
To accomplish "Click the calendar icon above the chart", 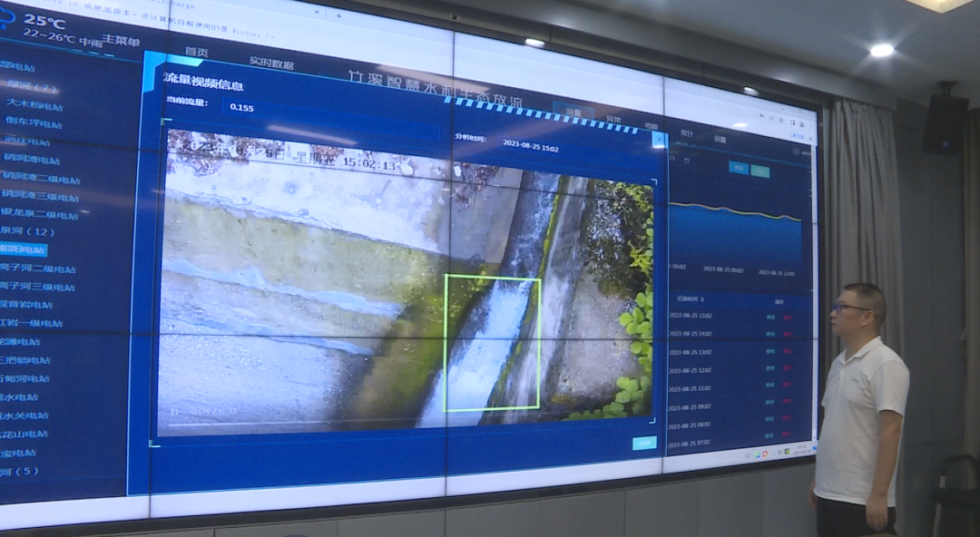I will point(686,160).
